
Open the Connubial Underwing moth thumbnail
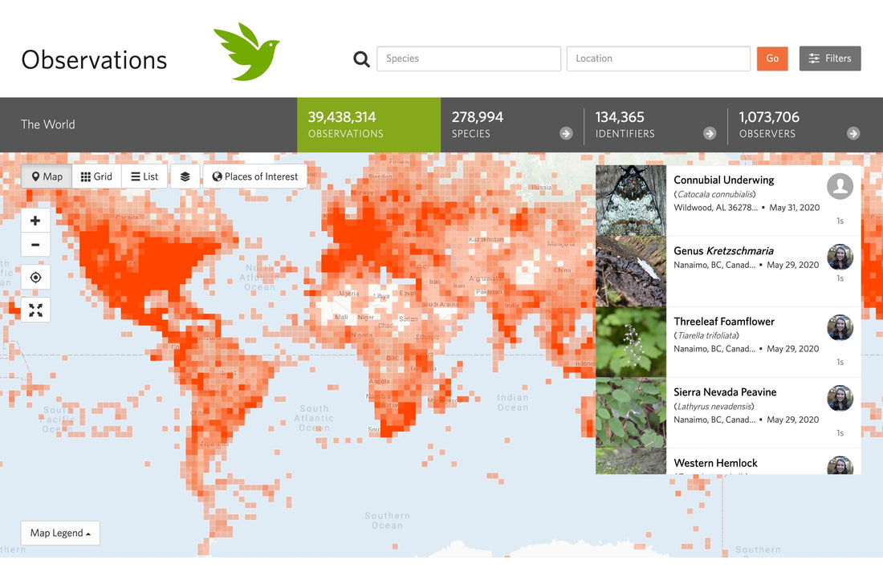point(631,201)
